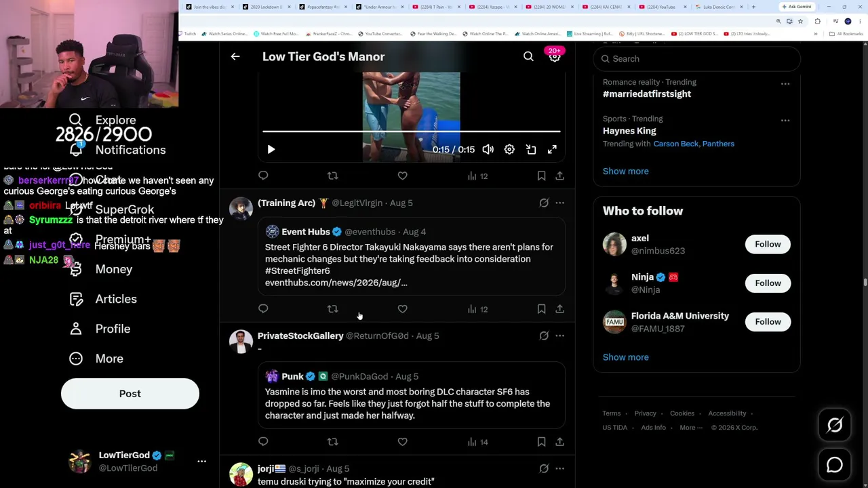Open the Panthers trend link
Image resolution: width=868 pixels, height=488 pixels.
[x=718, y=144]
